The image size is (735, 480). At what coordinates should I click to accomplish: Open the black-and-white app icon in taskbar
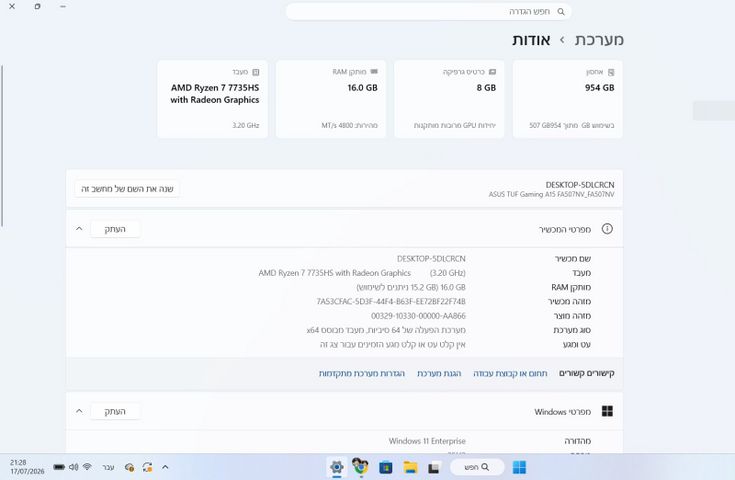[434, 468]
